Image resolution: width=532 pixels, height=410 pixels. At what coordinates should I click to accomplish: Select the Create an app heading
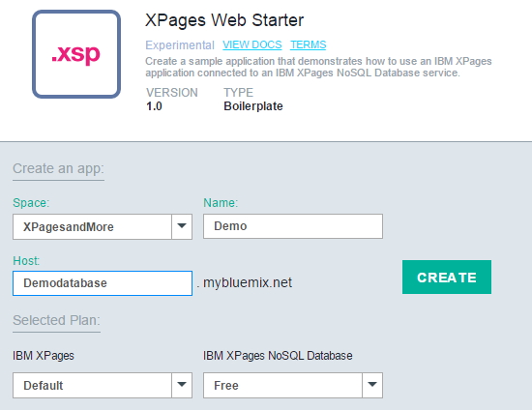coord(58,168)
